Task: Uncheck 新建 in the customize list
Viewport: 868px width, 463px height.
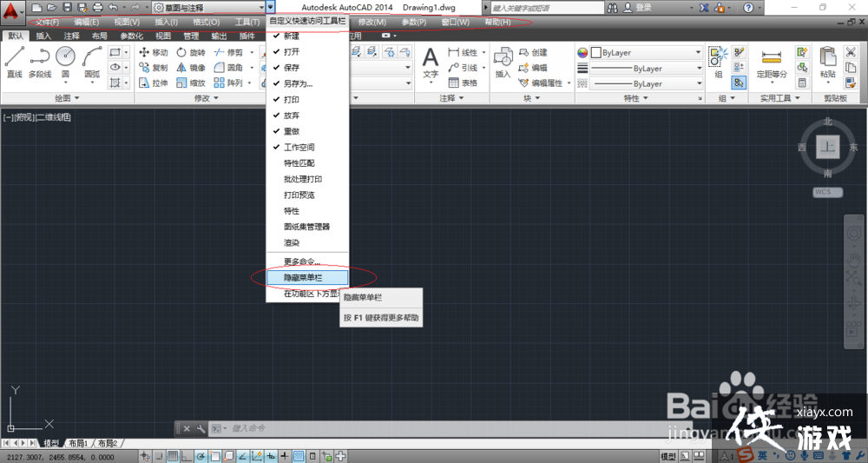Action: coord(308,36)
